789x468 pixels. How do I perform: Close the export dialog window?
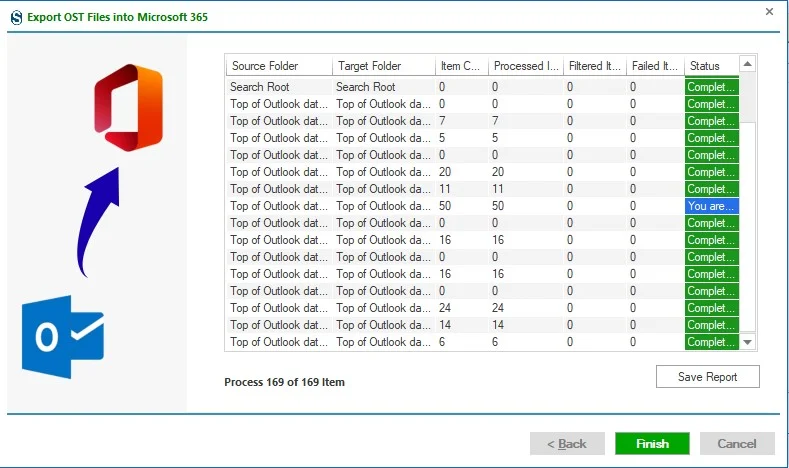tap(769, 12)
